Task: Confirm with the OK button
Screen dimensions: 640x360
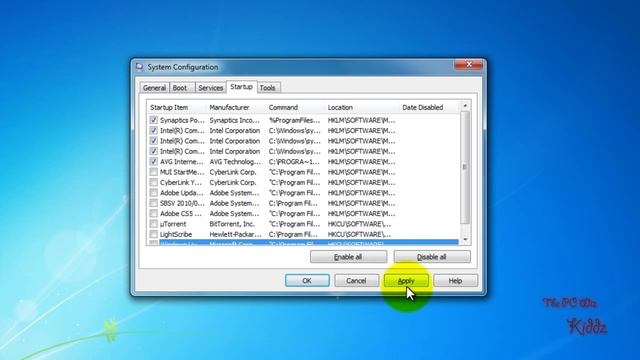Action: click(x=307, y=280)
